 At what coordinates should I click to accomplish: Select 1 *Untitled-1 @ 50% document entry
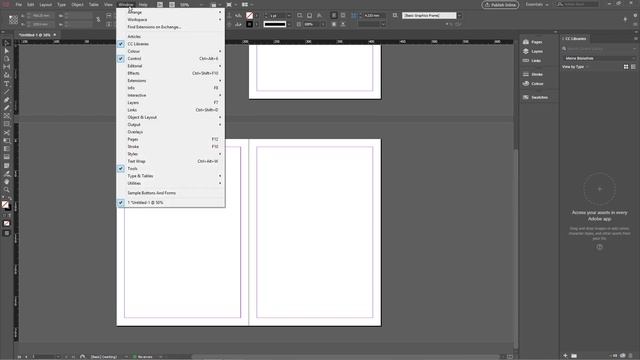(170, 202)
